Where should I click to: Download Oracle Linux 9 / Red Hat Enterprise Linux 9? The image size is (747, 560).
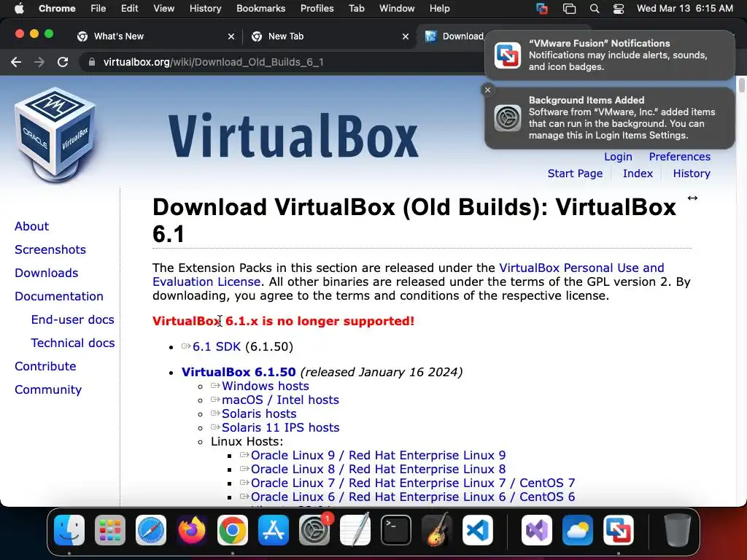click(378, 455)
